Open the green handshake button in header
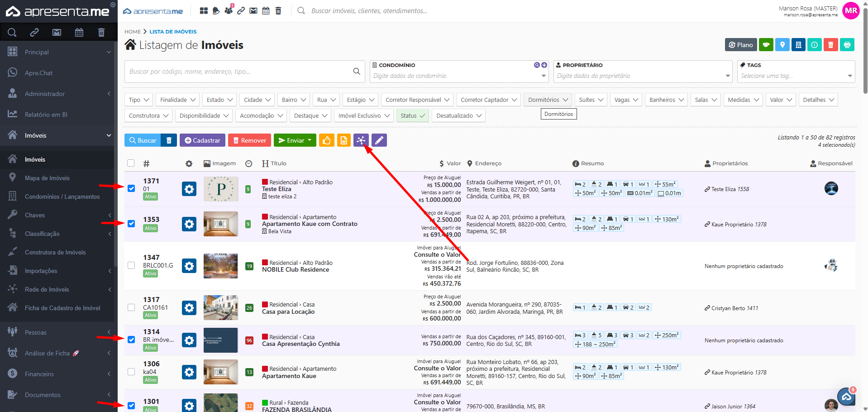This screenshot has width=868, height=412. pos(766,45)
